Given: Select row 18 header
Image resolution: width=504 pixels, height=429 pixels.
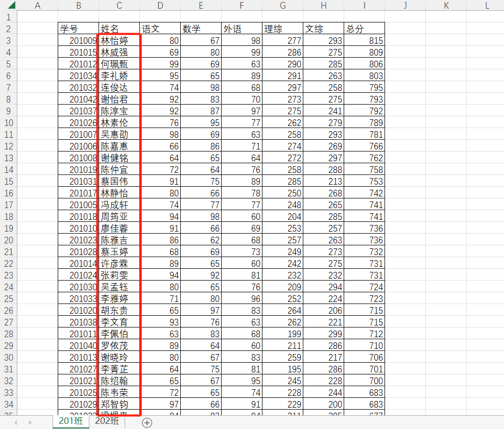Looking at the screenshot, I should [9, 216].
